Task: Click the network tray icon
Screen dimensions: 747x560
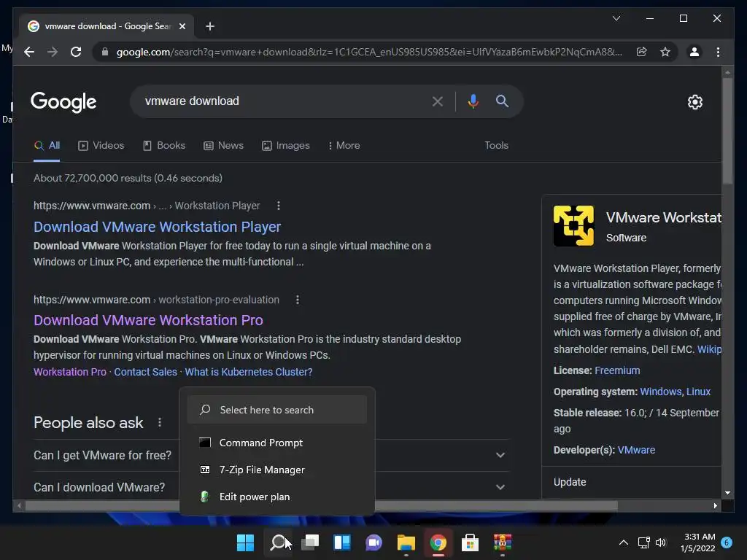Action: [643, 542]
